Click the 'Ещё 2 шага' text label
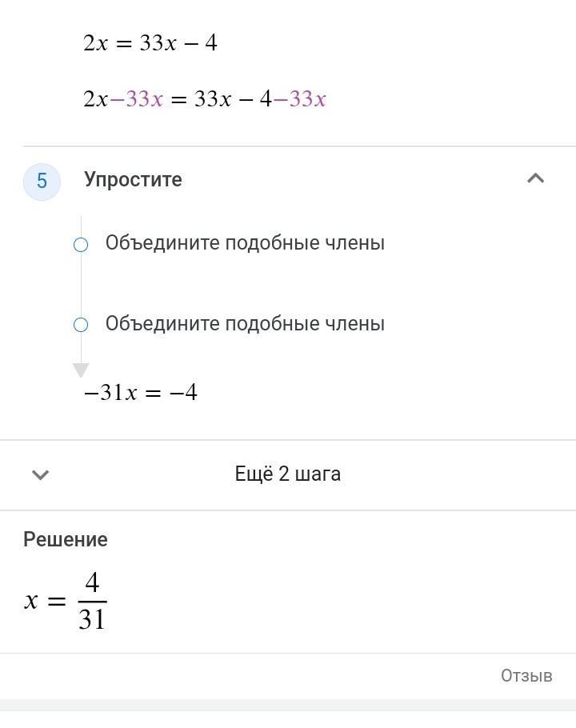 [288, 474]
